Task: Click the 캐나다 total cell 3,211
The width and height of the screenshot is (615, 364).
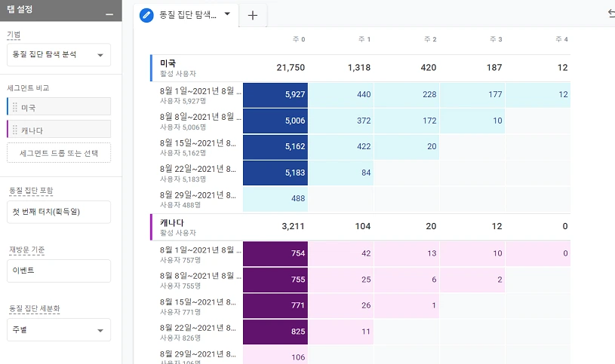Action: (x=293, y=226)
